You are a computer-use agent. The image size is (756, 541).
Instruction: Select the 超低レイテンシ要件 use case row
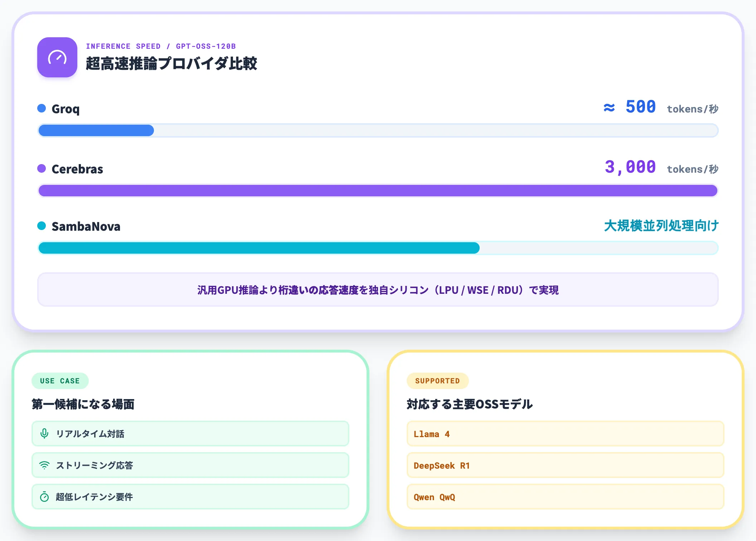(190, 497)
